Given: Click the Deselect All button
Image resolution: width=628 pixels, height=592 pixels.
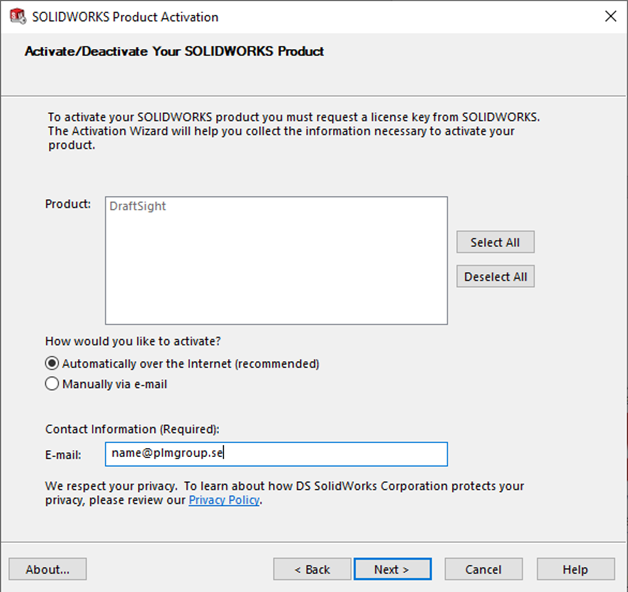Looking at the screenshot, I should 495,276.
